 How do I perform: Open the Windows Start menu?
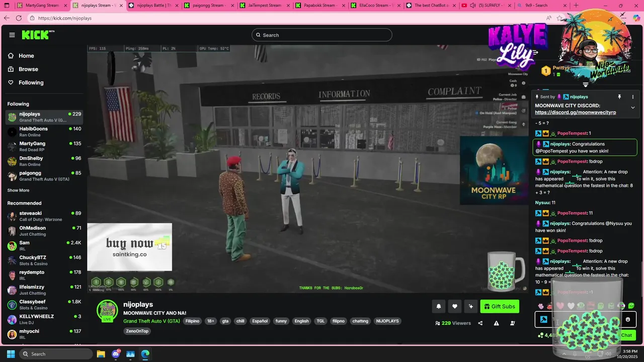pos(11,354)
